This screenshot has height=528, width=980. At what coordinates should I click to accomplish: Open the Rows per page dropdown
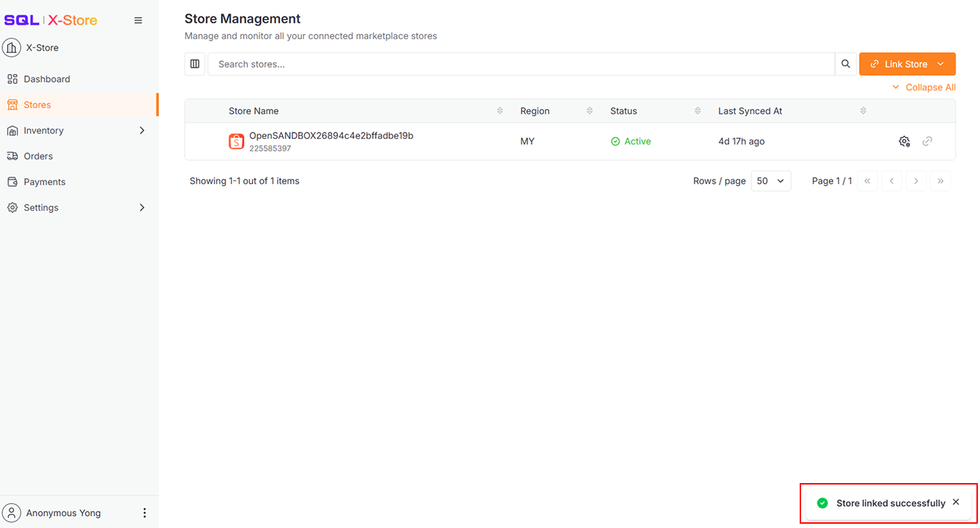(x=770, y=181)
